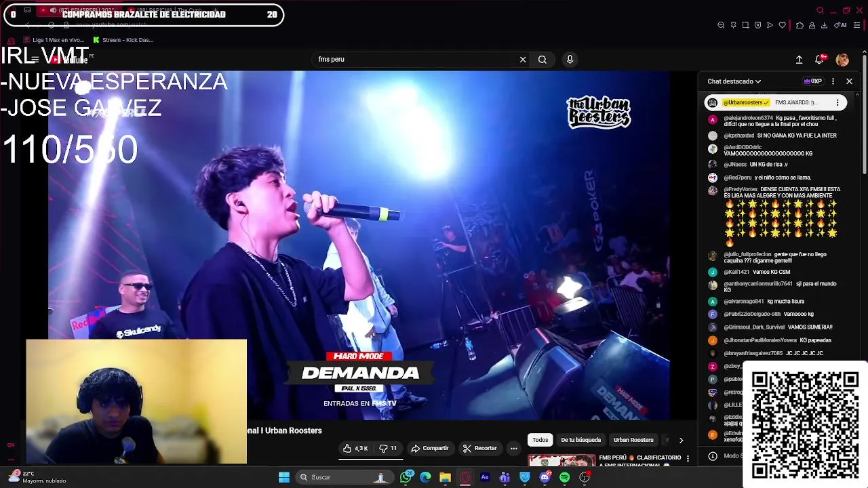Click username @Grimsoul_Dark_Survival in chat
Viewport: 868px width, 488px height.
[754, 327]
